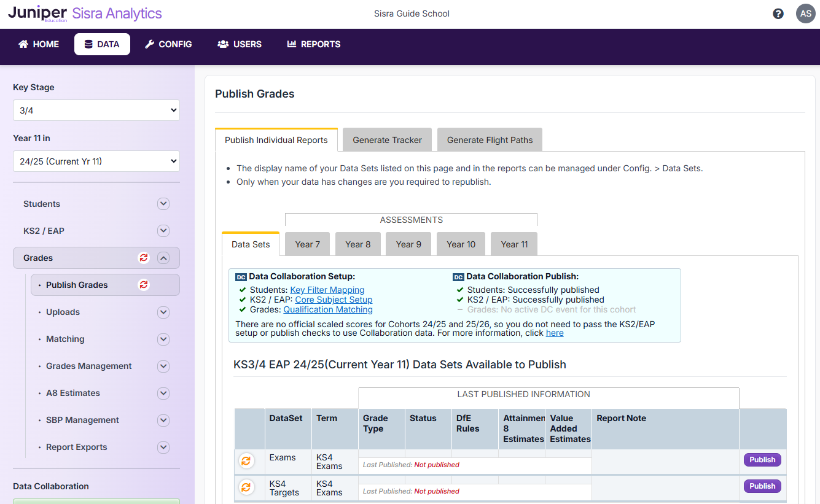Click 'Not published' status in KS4 Targets row
820x504 pixels.
[437, 491]
